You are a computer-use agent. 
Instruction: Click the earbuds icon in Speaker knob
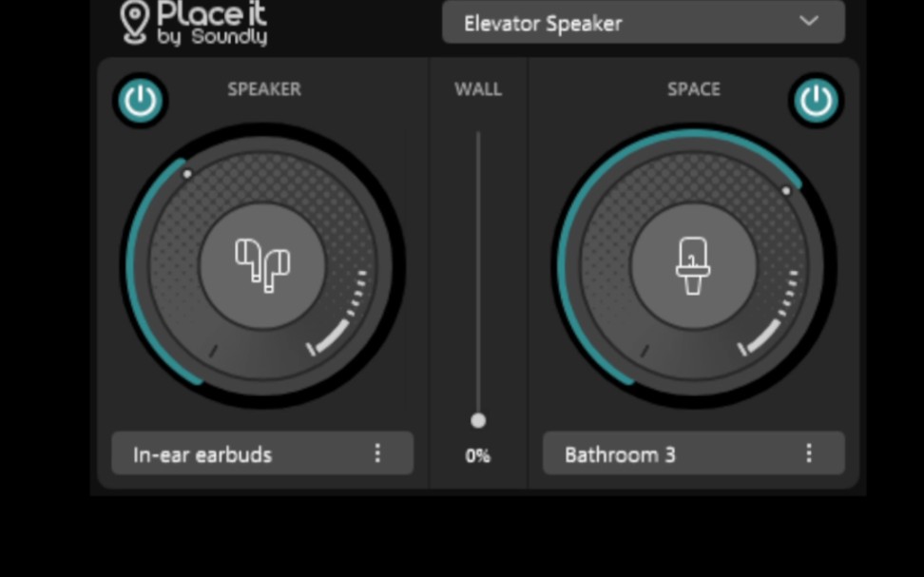click(x=262, y=265)
